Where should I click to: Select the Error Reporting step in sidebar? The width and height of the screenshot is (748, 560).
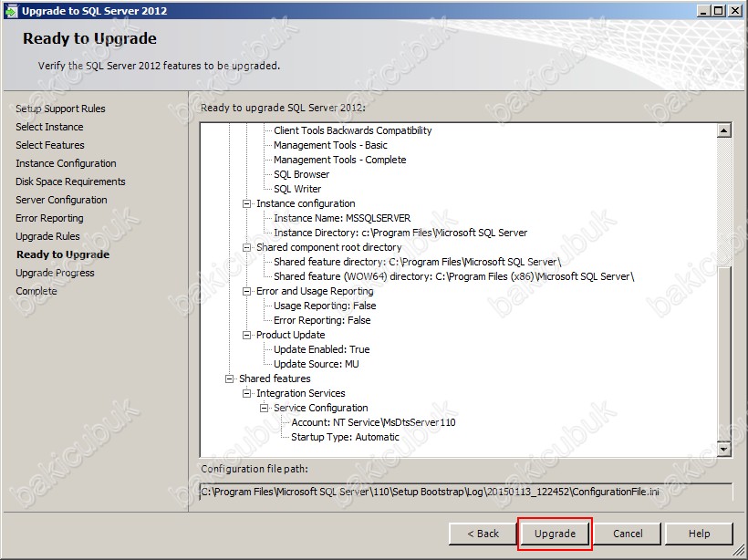coord(49,218)
